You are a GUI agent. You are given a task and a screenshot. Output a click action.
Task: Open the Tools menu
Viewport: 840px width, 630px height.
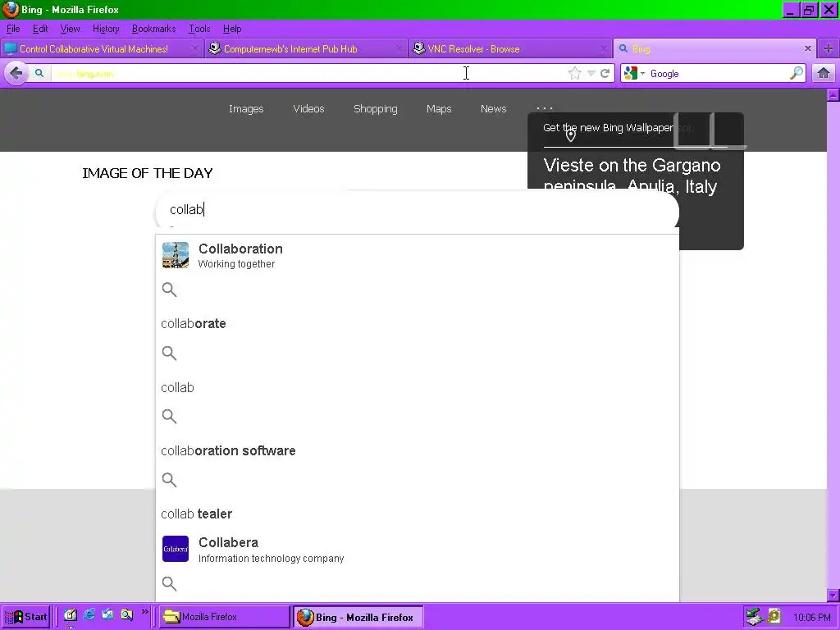(199, 29)
